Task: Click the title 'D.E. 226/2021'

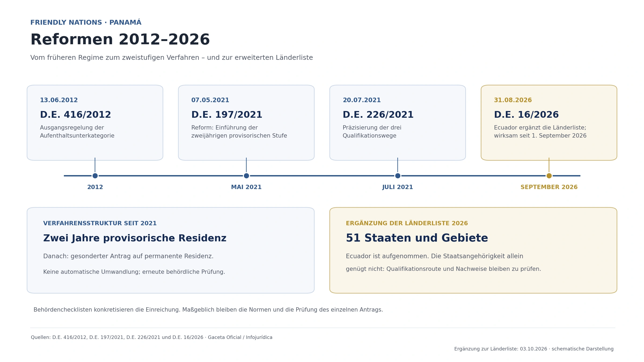Action: point(378,115)
